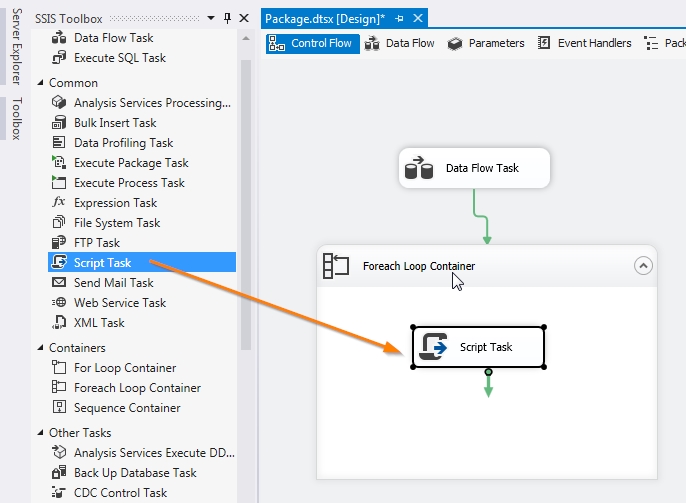Click the FTP Task icon
Image resolution: width=686 pixels, height=503 pixels.
(59, 242)
